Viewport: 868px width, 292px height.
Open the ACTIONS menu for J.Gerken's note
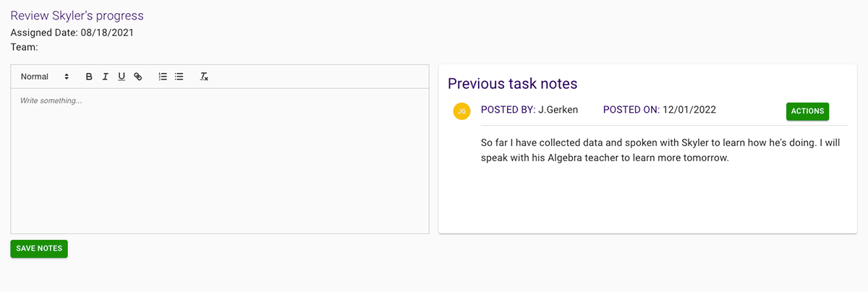pyautogui.click(x=807, y=111)
